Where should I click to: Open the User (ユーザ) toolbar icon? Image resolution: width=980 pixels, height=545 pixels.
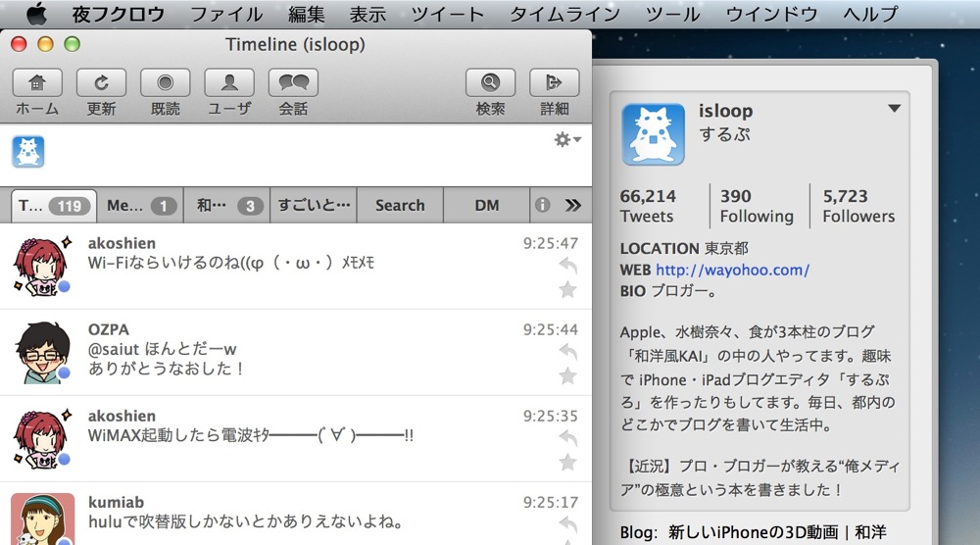(229, 82)
